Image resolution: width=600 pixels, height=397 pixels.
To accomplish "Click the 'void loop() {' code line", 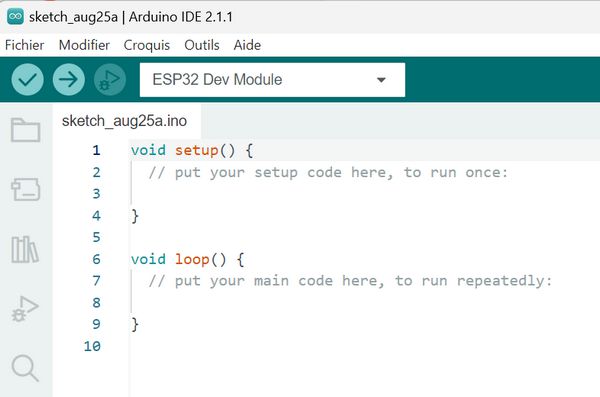I will pos(188,259).
